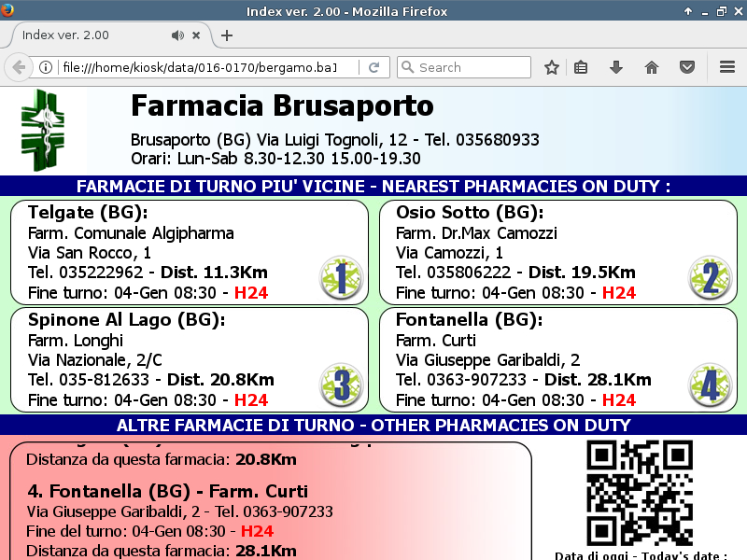Bookmark this page with the star icon
This screenshot has height=560, width=747.
coord(552,67)
